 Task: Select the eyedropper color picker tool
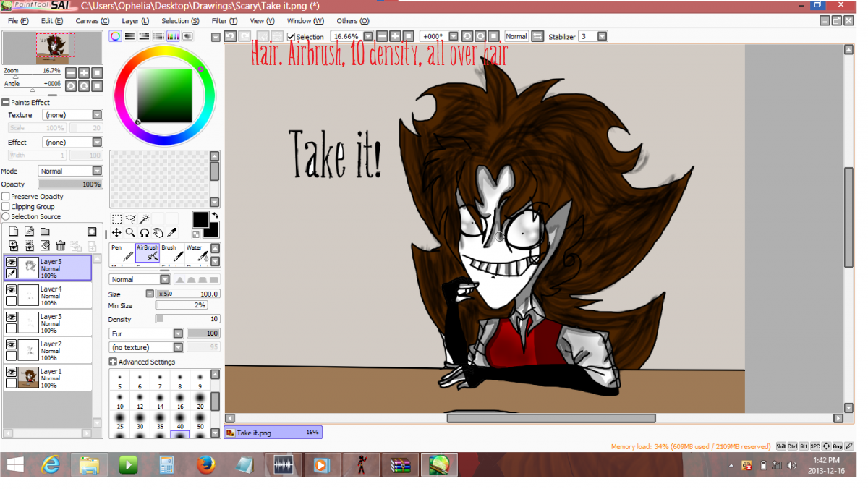click(171, 232)
